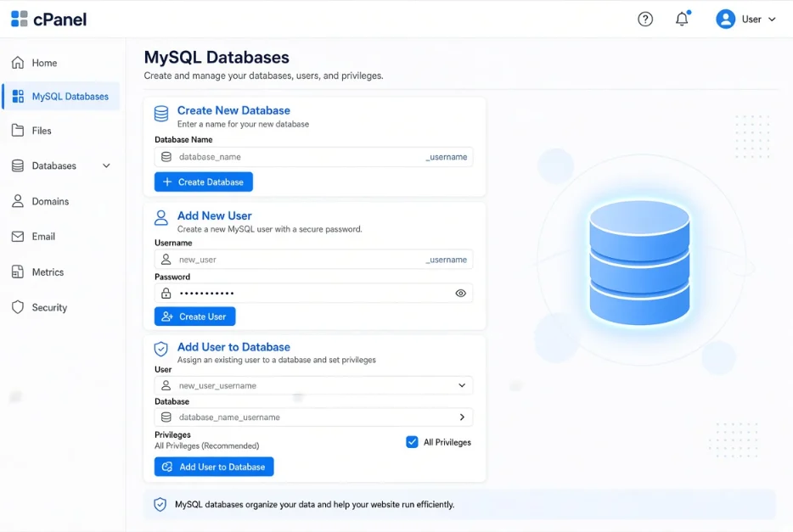This screenshot has height=532, width=793.
Task: Click the 'Enter a name for your new database' text
Action: (x=243, y=124)
